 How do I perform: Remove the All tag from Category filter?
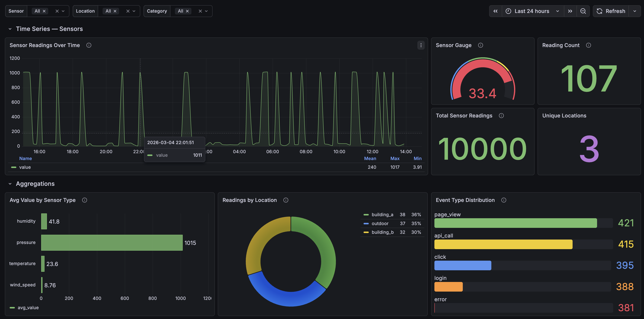click(x=187, y=11)
